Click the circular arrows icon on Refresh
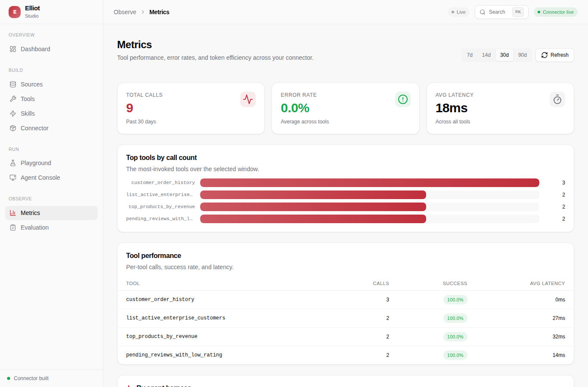Screen dimensions: 588x387 (x=545, y=55)
